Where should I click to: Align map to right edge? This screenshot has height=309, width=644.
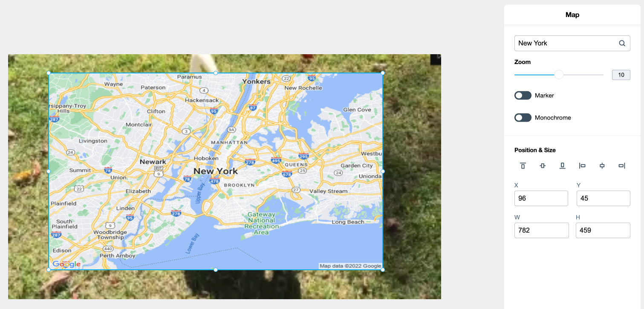point(621,166)
